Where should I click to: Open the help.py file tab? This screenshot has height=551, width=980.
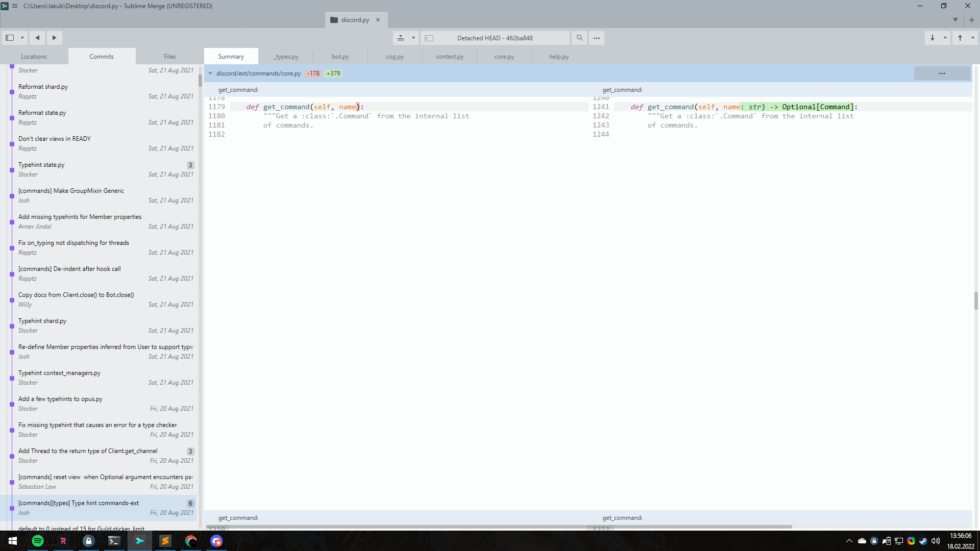click(x=559, y=57)
